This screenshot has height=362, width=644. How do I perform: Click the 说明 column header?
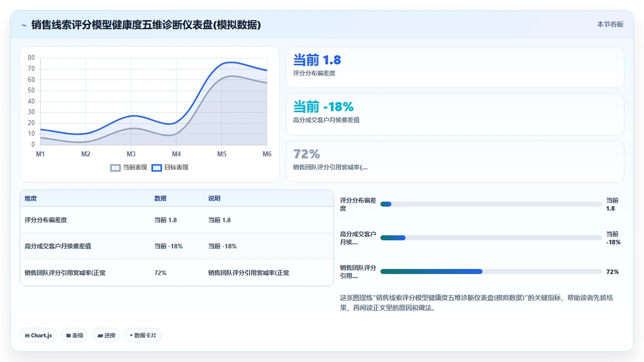(x=214, y=199)
